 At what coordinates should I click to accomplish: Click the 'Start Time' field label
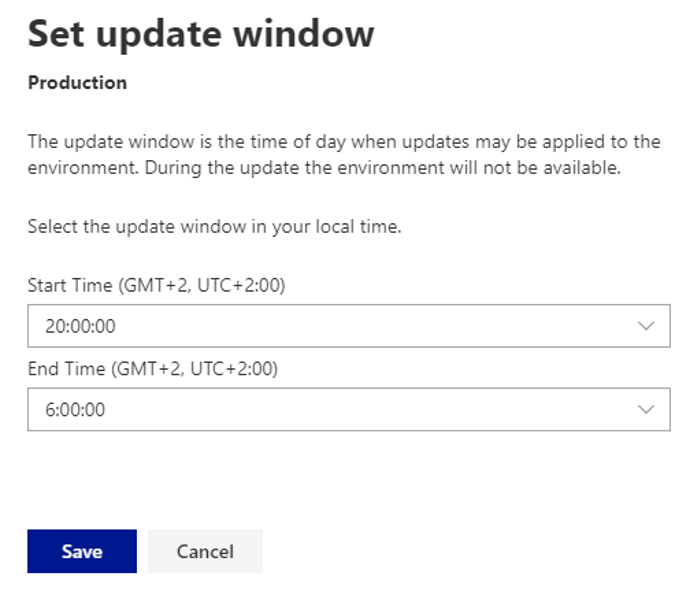68,286
